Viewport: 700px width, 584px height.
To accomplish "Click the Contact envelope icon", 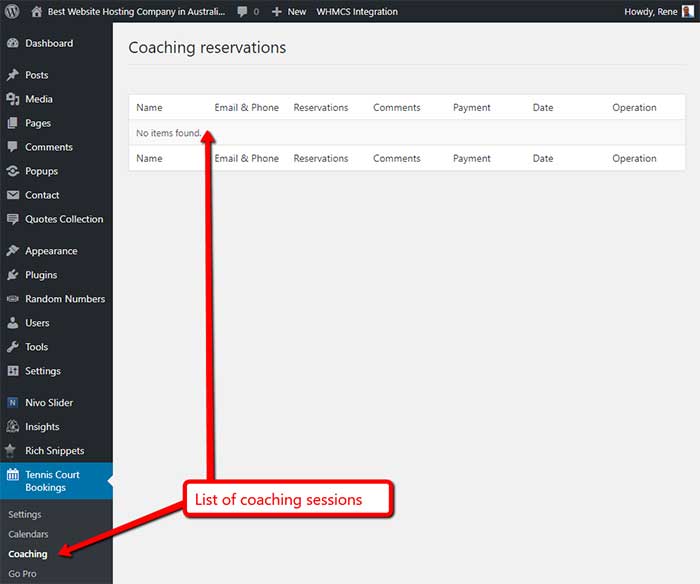I will [x=13, y=195].
